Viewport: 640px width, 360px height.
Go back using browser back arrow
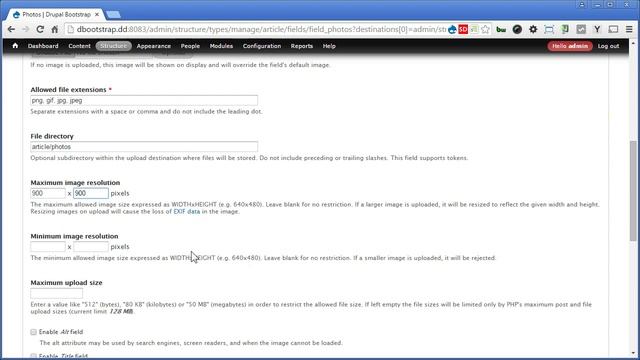[x=11, y=29]
